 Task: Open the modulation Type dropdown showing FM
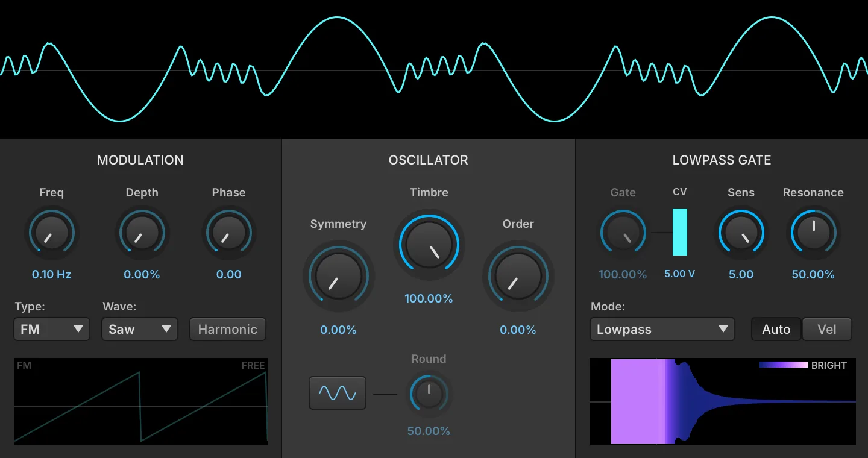point(52,330)
